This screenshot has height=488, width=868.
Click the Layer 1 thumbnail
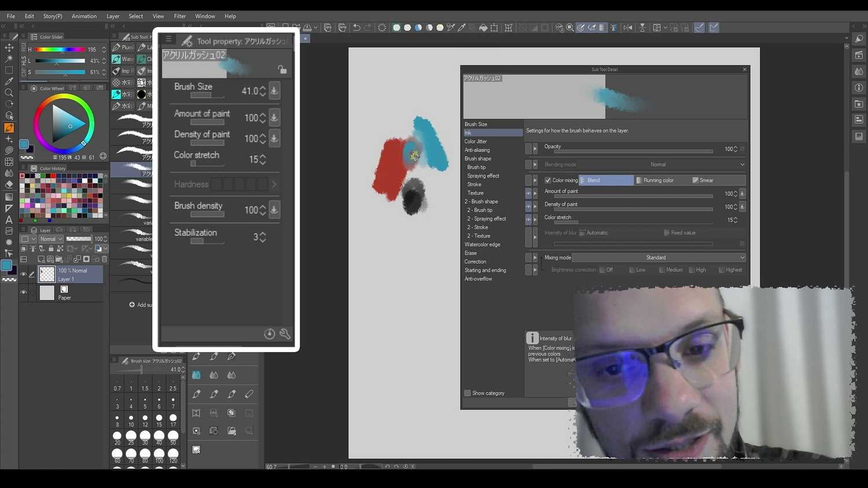pos(47,274)
